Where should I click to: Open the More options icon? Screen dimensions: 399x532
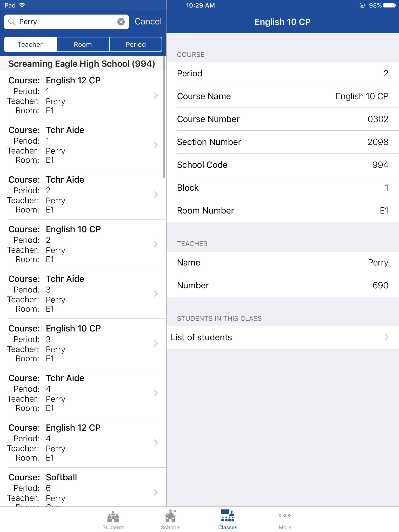(x=285, y=516)
